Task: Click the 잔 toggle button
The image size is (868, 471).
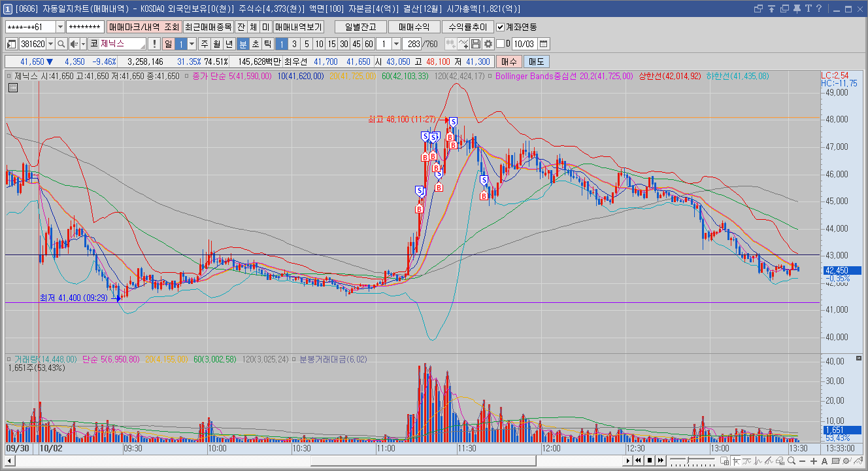Action: tap(241, 27)
